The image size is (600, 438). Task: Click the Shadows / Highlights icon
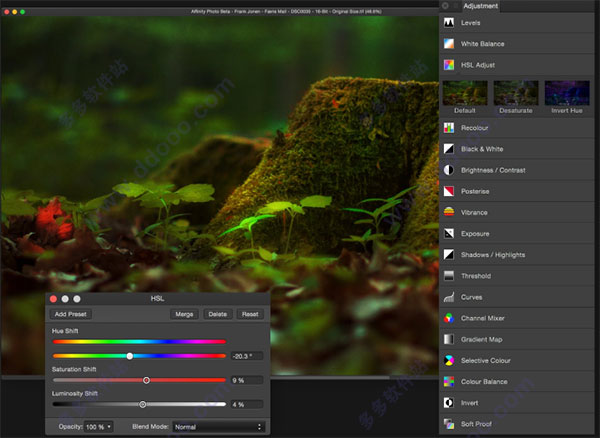(449, 254)
